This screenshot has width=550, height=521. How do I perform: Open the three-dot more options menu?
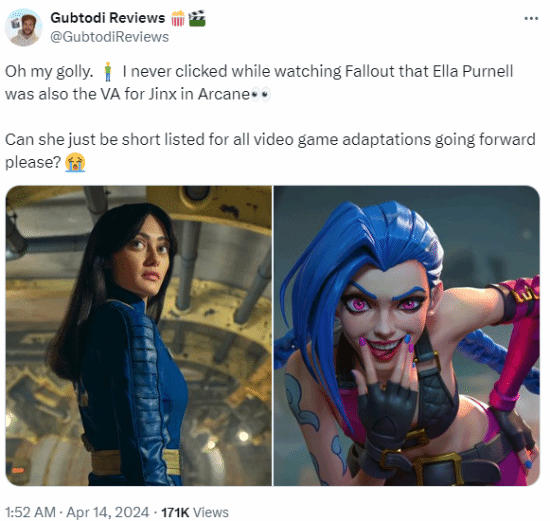(531, 19)
